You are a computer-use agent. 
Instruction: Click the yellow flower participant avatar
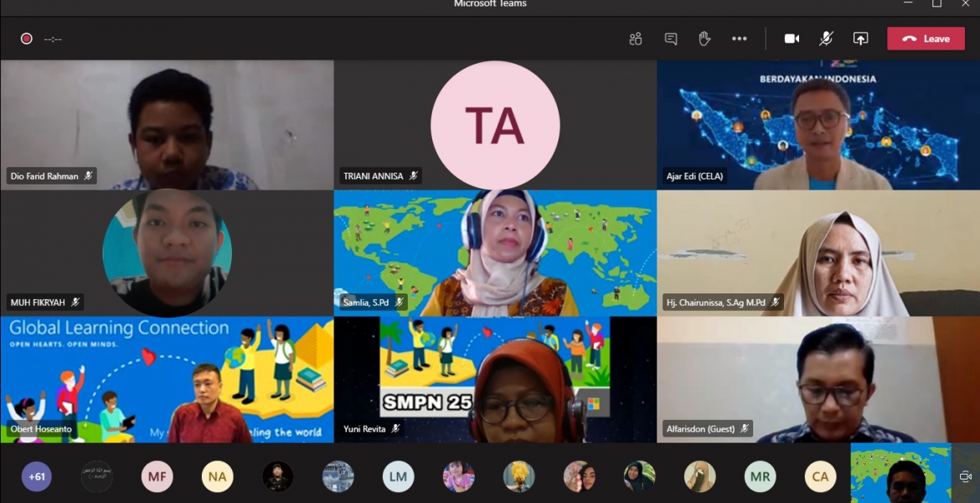coord(518,477)
